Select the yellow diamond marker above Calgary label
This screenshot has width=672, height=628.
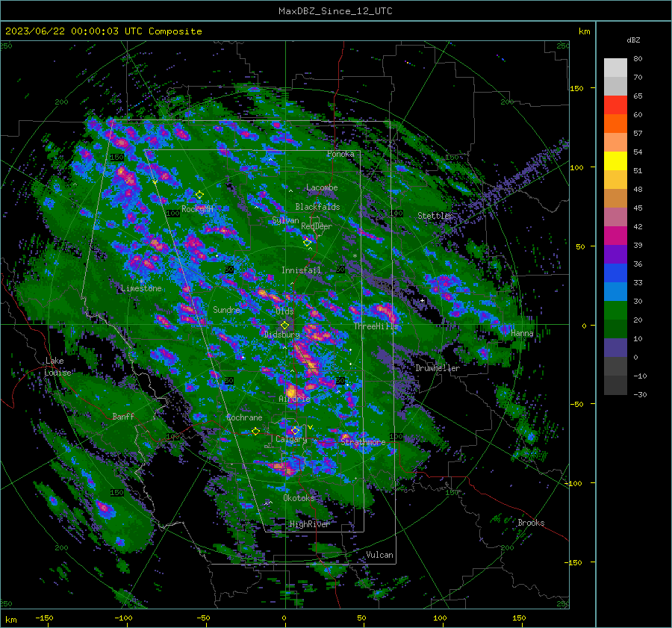pos(295,430)
